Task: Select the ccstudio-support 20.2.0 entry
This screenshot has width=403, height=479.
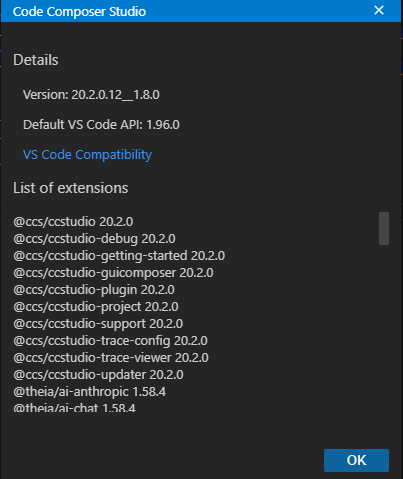Action: coord(98,324)
